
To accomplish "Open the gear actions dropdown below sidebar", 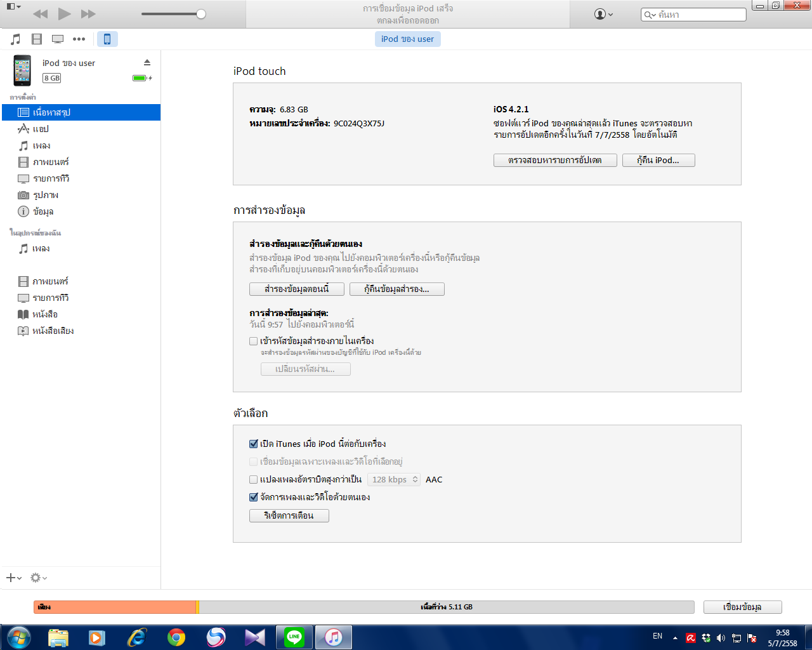I will click(39, 578).
